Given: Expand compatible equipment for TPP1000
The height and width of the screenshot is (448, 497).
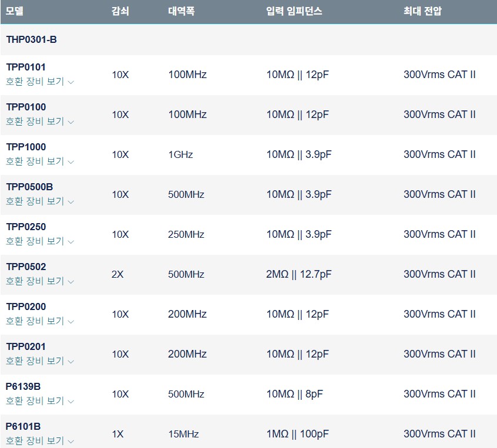Looking at the screenshot, I should click(x=40, y=161).
